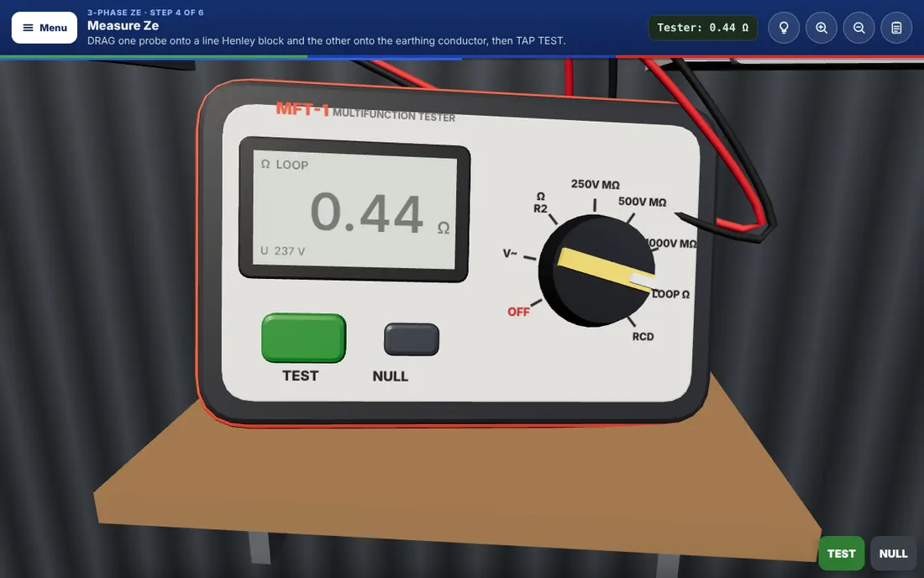This screenshot has width=924, height=578.
Task: Click the DRAG one probe instruction text
Action: (327, 40)
